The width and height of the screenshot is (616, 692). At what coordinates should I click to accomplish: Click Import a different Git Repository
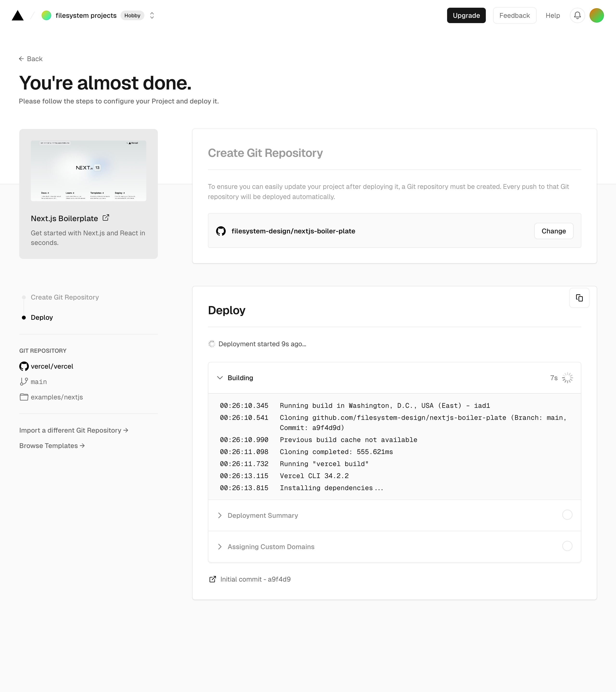tap(74, 430)
